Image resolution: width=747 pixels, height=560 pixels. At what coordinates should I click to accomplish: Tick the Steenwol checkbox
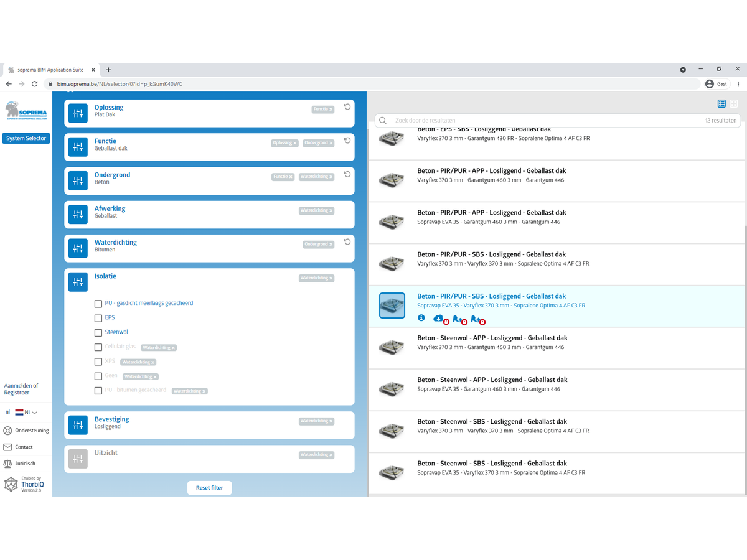[x=98, y=333]
